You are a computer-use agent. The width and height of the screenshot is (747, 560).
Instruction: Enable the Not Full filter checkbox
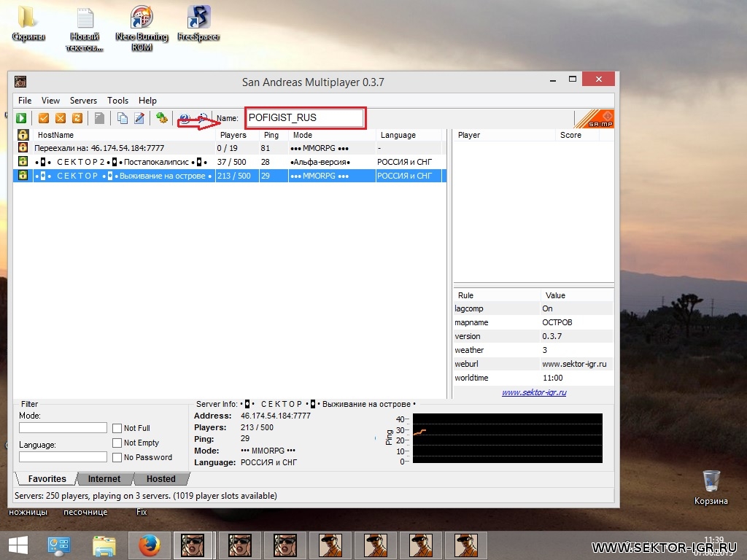[117, 428]
